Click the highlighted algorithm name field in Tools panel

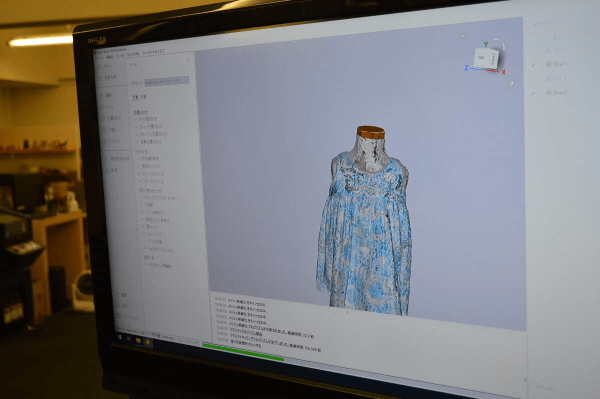(166, 81)
